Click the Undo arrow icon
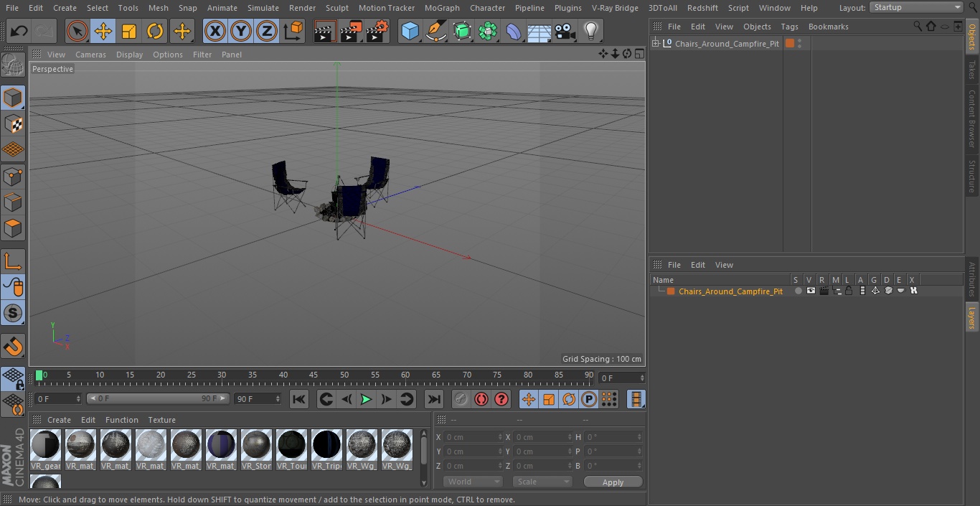This screenshot has width=980, height=506. (19, 31)
